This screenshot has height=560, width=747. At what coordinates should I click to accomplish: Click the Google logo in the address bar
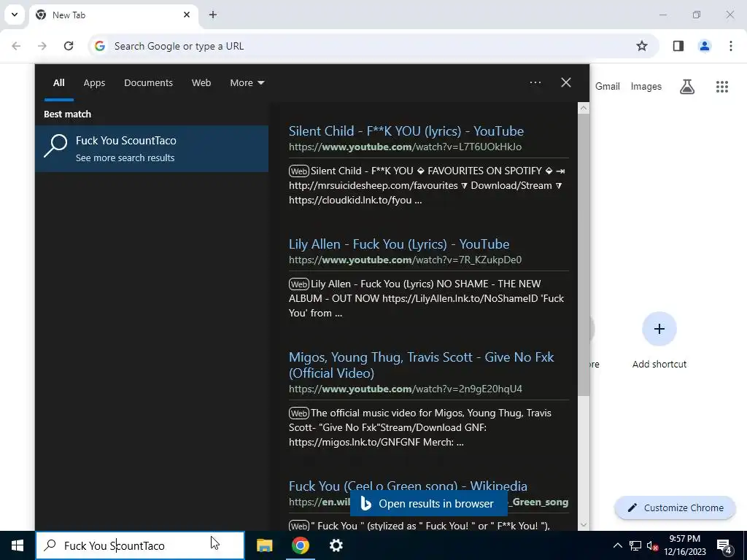coord(99,46)
